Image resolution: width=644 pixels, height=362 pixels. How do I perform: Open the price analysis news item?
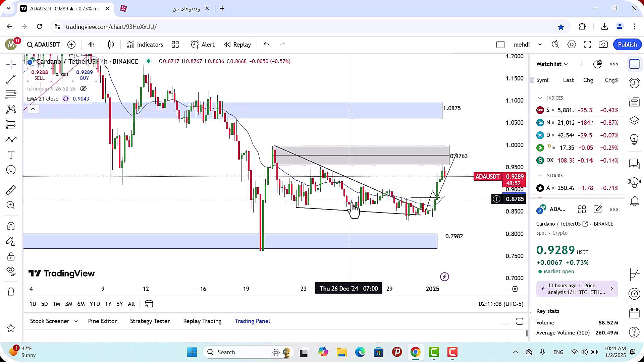click(577, 289)
